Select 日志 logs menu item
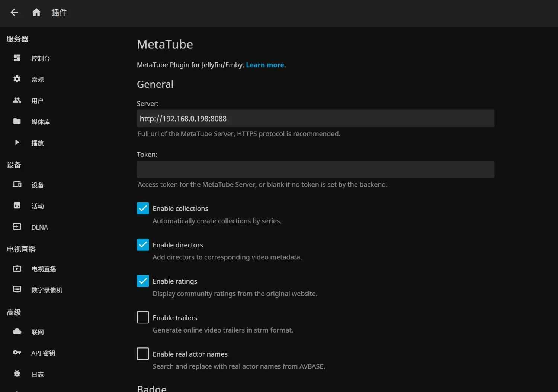 [38, 374]
